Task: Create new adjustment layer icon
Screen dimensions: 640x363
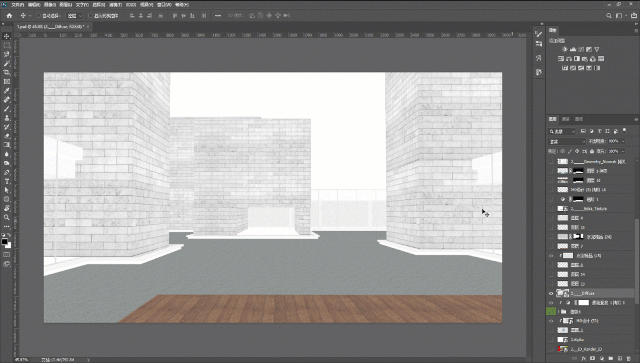Action: 602,358
